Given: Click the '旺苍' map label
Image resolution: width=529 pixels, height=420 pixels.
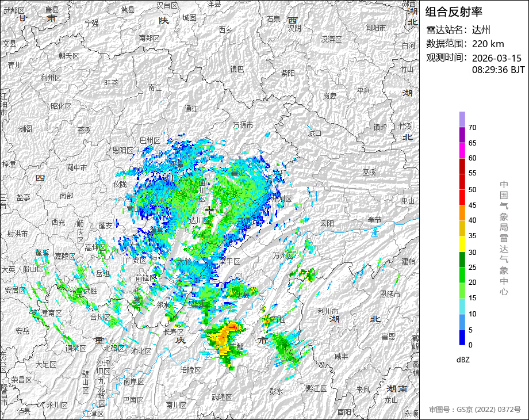Looking at the screenshot, I should tap(111, 83).
